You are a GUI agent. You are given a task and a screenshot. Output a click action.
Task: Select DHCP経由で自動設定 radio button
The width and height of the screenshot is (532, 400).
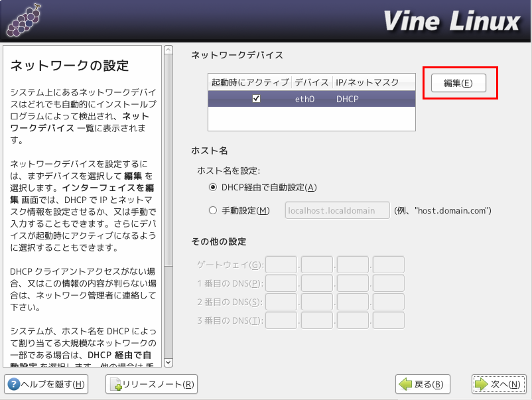[x=213, y=187]
